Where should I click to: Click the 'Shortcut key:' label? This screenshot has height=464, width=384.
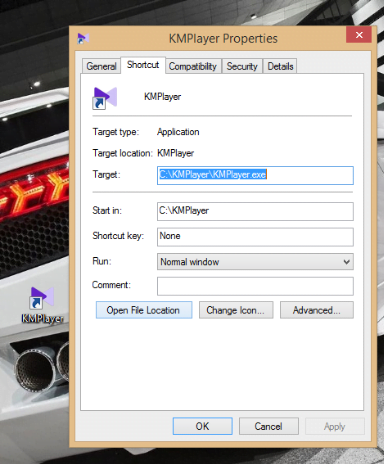pyautogui.click(x=118, y=236)
